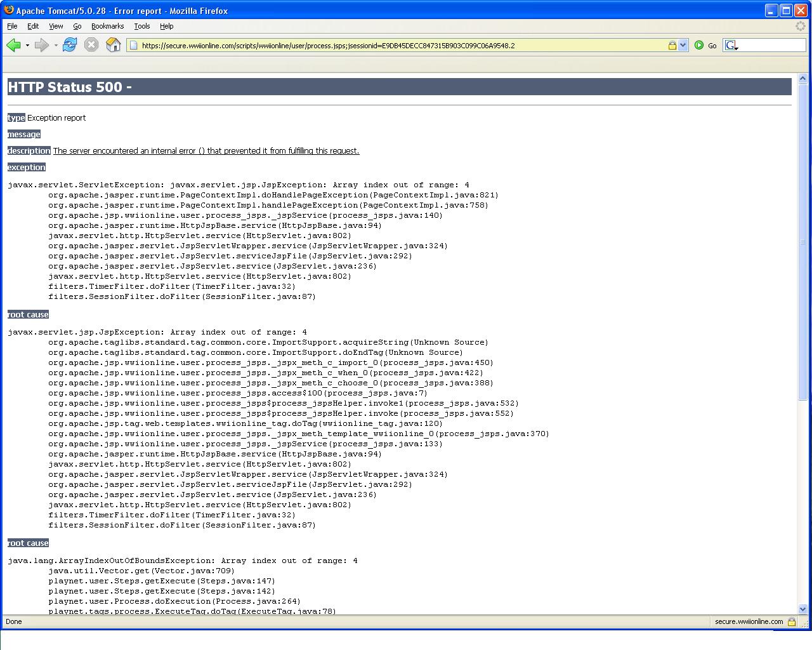
Task: Reload the current page
Action: click(x=70, y=45)
